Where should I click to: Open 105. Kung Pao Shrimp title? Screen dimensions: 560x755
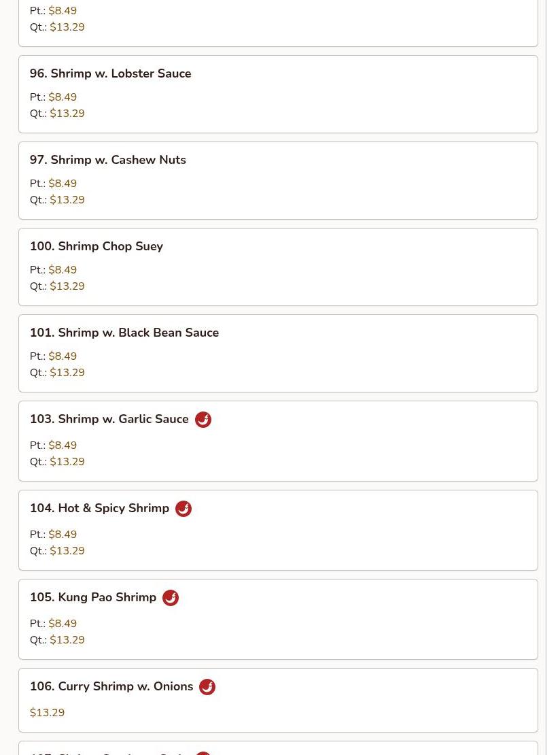click(92, 597)
